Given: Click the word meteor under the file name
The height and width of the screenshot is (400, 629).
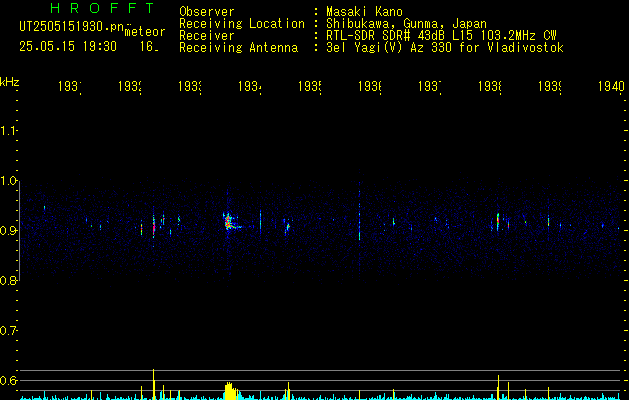Looking at the screenshot, I should point(145,32).
